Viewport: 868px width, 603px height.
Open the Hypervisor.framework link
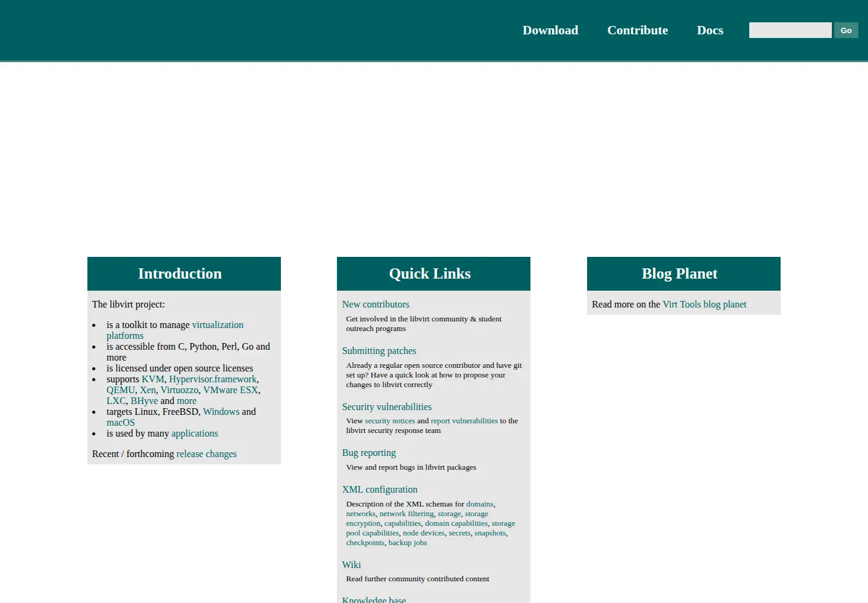[213, 379]
